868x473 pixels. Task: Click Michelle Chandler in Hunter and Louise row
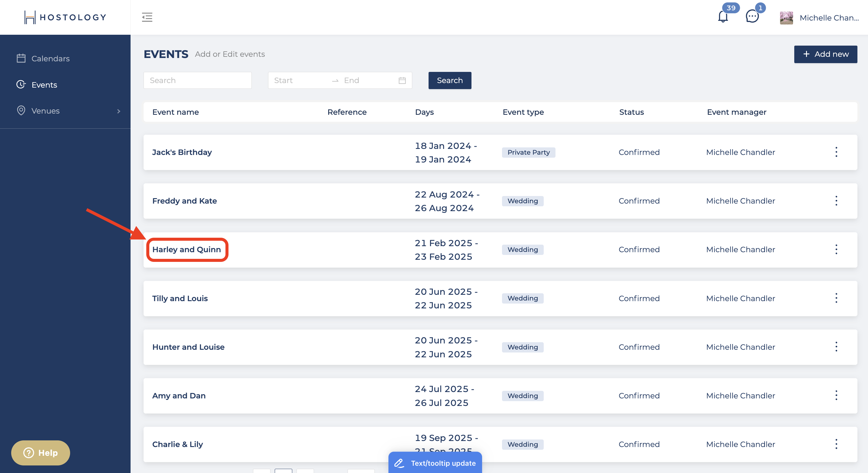(x=740, y=347)
